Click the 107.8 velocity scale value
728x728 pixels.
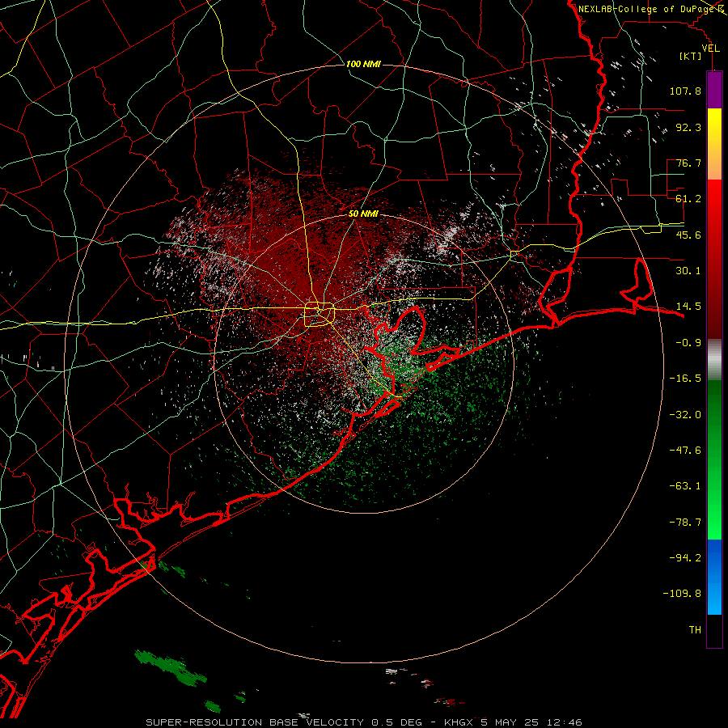point(685,91)
